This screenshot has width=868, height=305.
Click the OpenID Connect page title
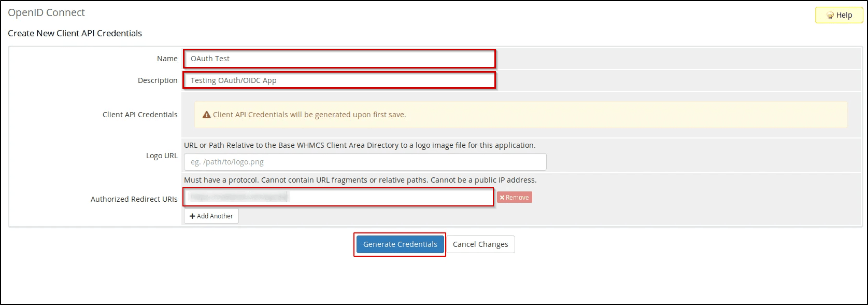point(46,12)
